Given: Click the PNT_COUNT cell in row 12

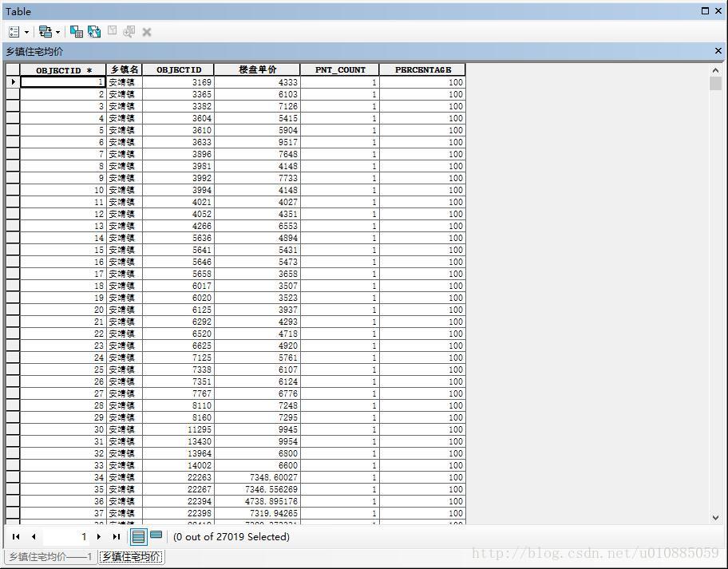Looking at the screenshot, I should click(340, 214).
